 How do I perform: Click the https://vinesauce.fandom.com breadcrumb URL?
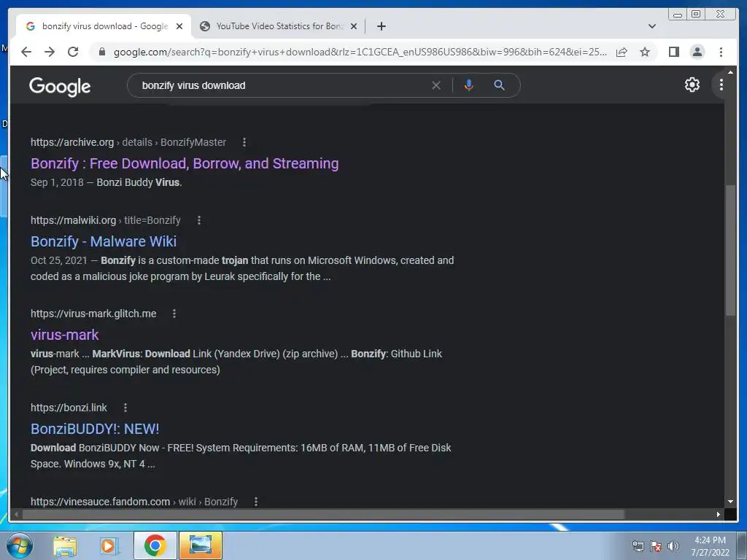[x=100, y=502]
